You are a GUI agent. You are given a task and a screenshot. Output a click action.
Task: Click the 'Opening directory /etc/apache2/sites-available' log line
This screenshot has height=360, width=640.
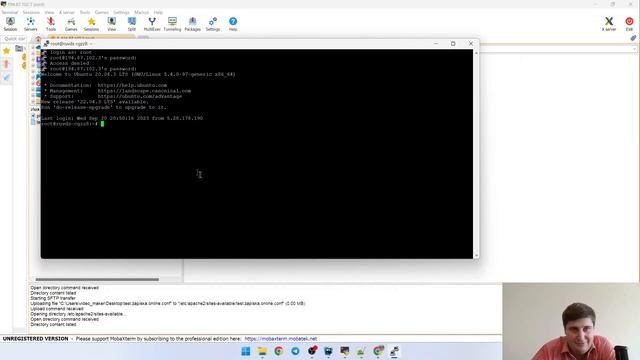coord(78,314)
